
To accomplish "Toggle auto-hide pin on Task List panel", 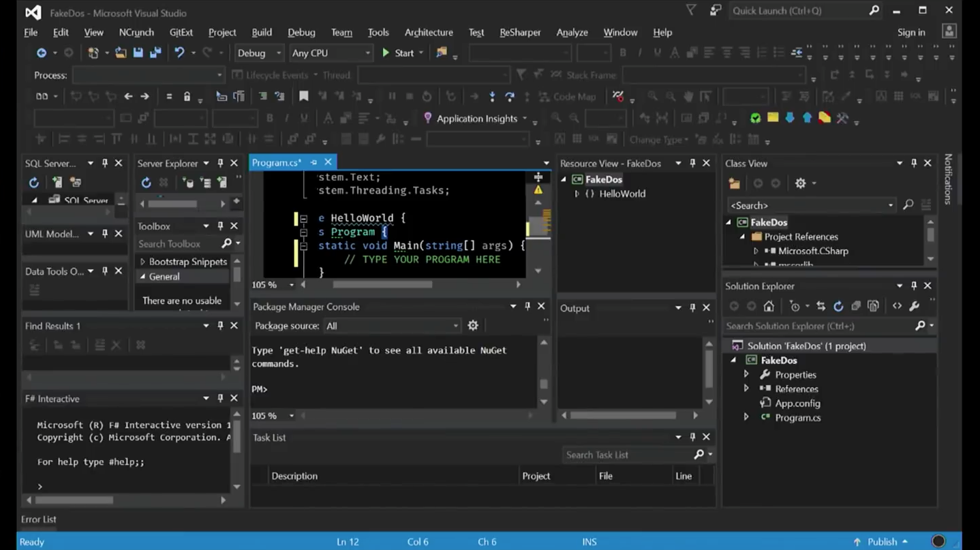I will point(692,437).
